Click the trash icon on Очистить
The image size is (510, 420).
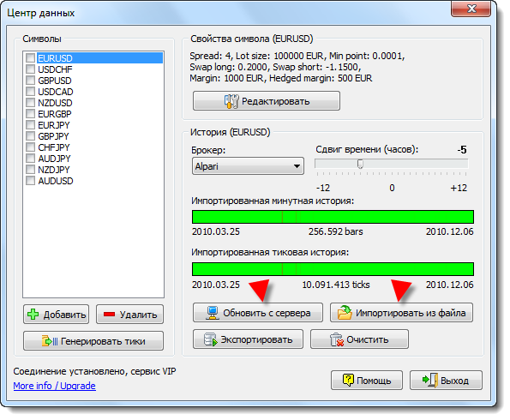[x=337, y=339]
